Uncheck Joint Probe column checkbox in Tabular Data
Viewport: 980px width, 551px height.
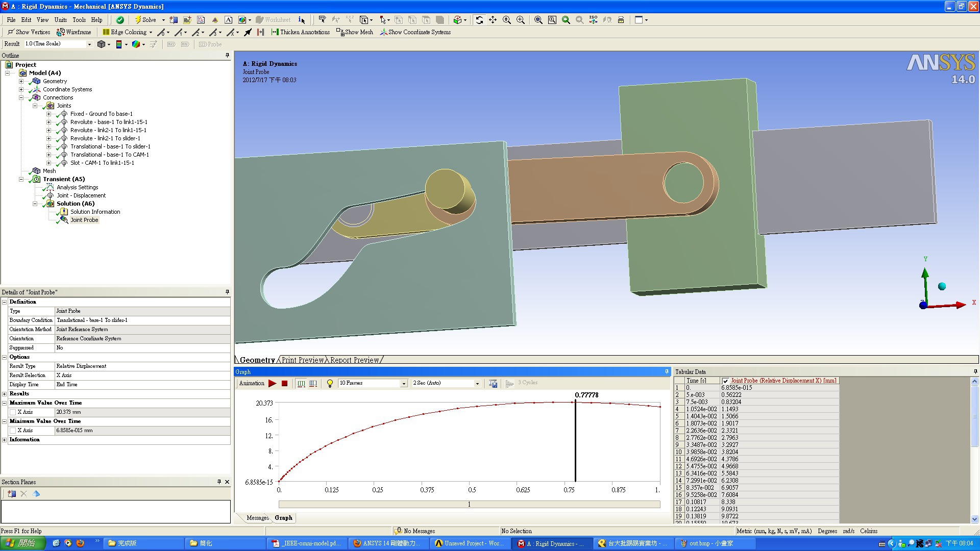725,381
